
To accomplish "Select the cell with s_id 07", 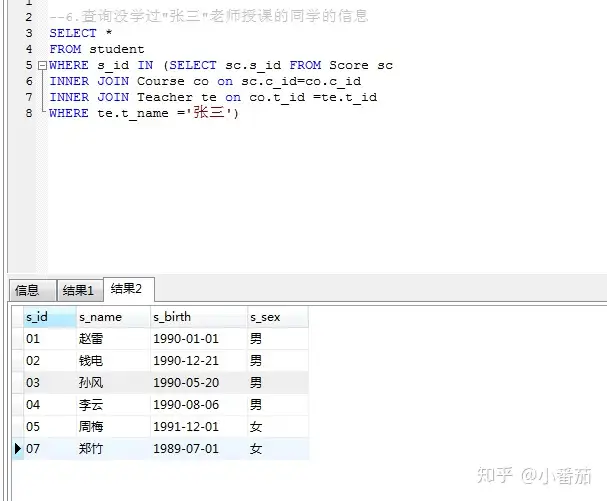I will point(50,449).
